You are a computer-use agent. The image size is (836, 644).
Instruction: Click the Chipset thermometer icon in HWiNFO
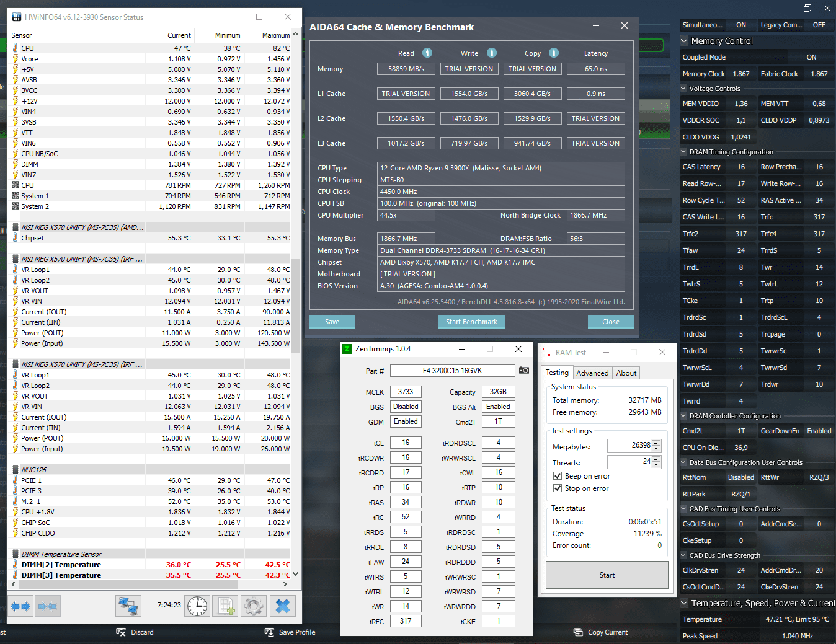16,238
